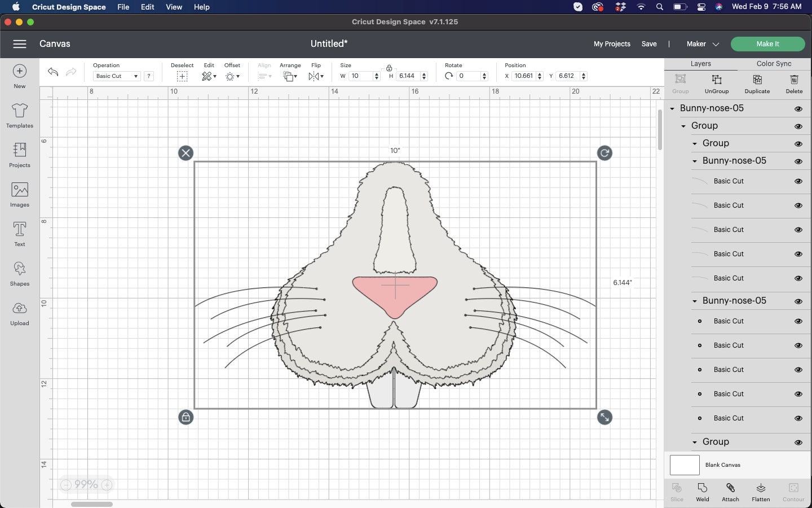
Task: Hide the Bunny-nose-05 top layer
Action: coord(799,108)
